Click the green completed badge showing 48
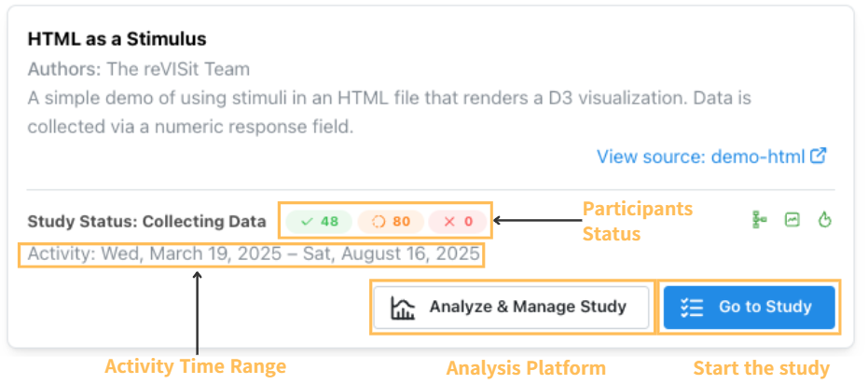868x384 pixels. (319, 222)
